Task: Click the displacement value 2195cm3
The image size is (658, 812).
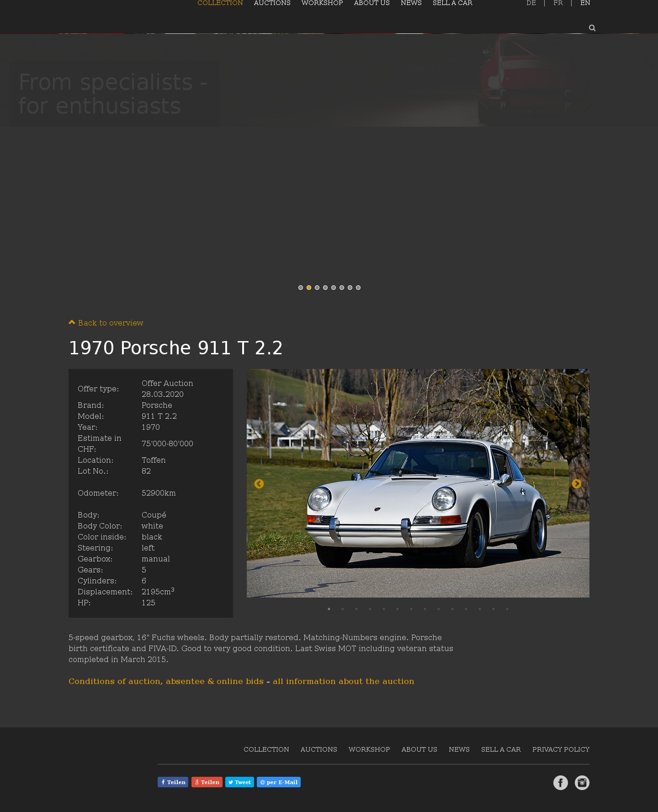Action: click(158, 591)
